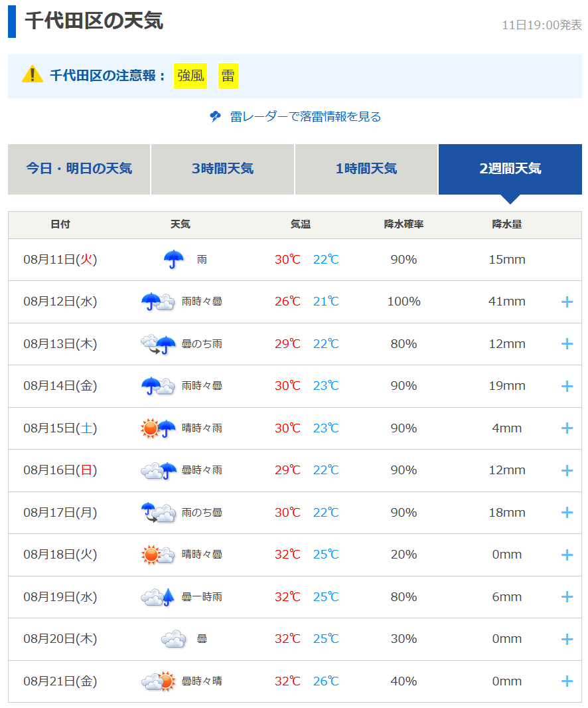Screen dimensions: 588x708
Task: Click the date 08月16日(日)
Action: pyautogui.click(x=60, y=470)
